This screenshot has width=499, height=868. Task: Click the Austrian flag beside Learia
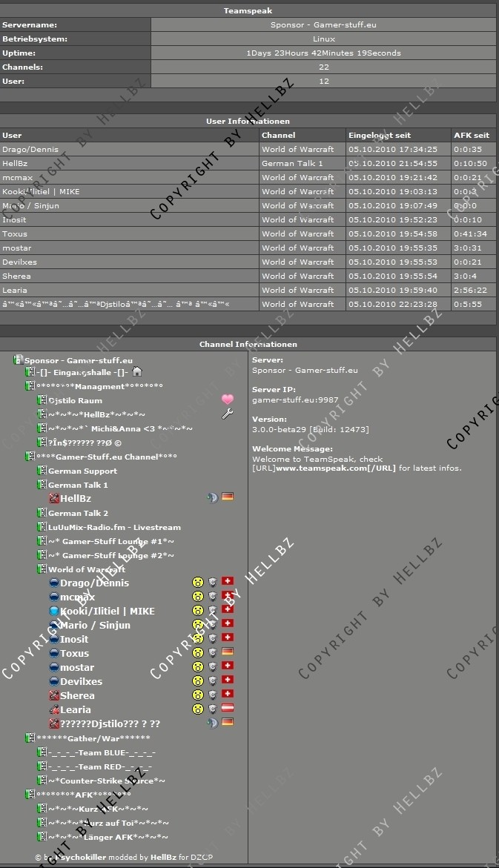pos(228,709)
